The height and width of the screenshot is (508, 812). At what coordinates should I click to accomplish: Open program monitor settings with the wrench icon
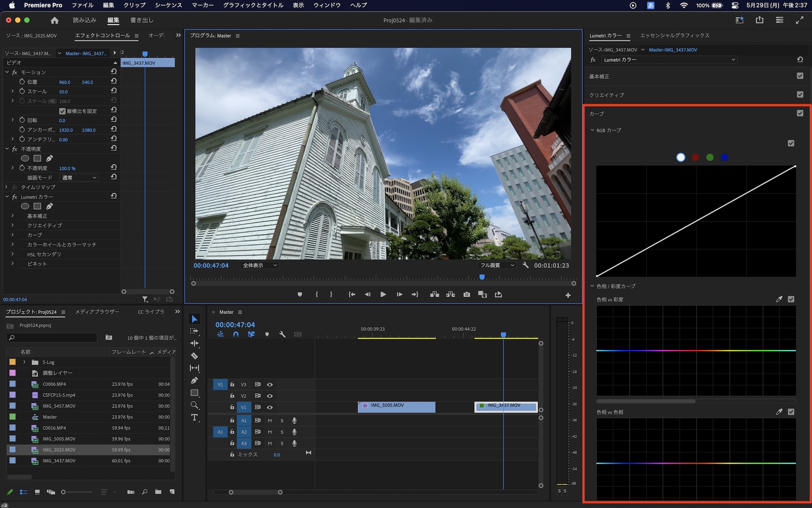pos(526,265)
